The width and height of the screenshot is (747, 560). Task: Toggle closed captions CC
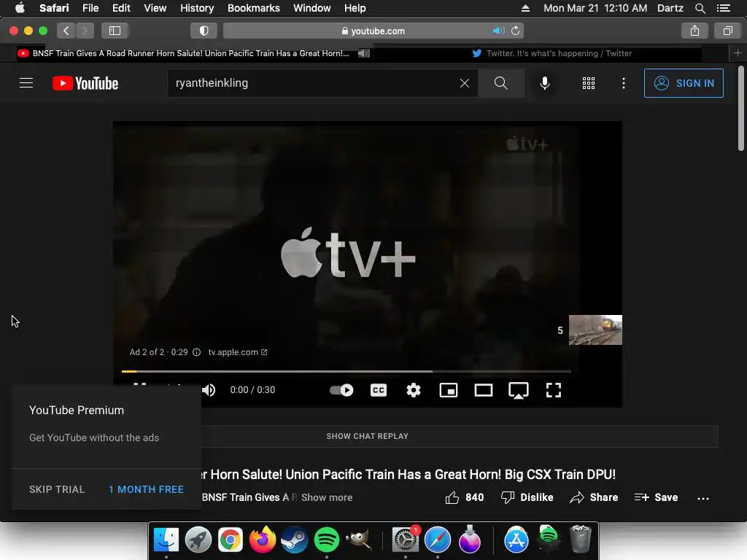pyautogui.click(x=379, y=391)
